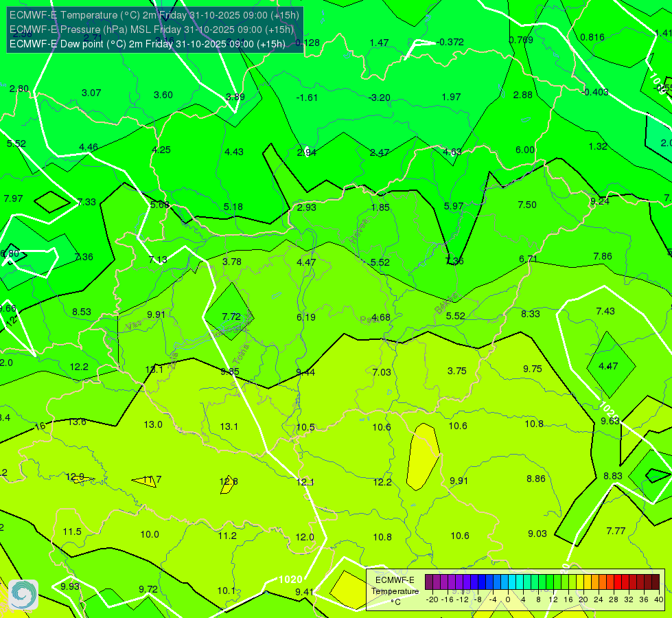Click the 1020 isobar label near the bottom
The height and width of the screenshot is (618, 672).
point(290,580)
